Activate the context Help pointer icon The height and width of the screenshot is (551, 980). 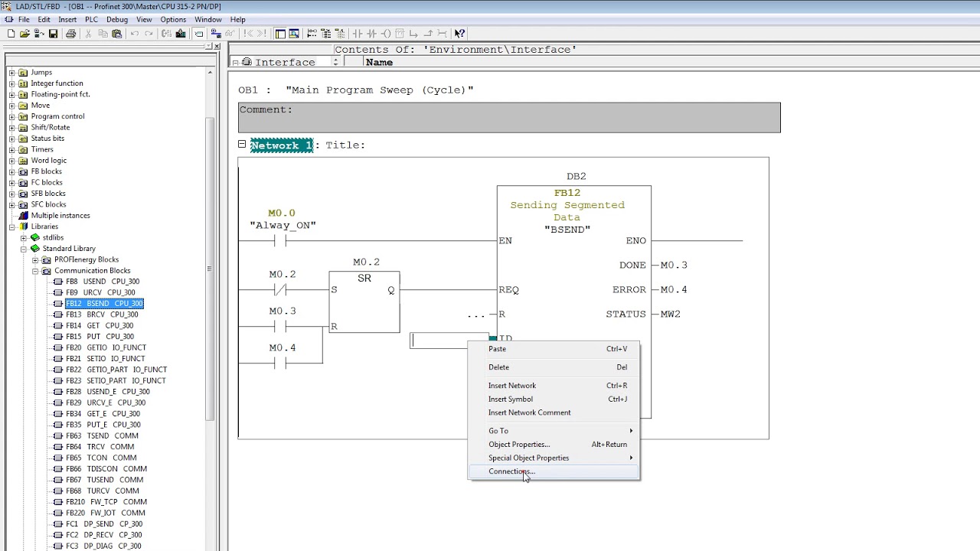(459, 34)
